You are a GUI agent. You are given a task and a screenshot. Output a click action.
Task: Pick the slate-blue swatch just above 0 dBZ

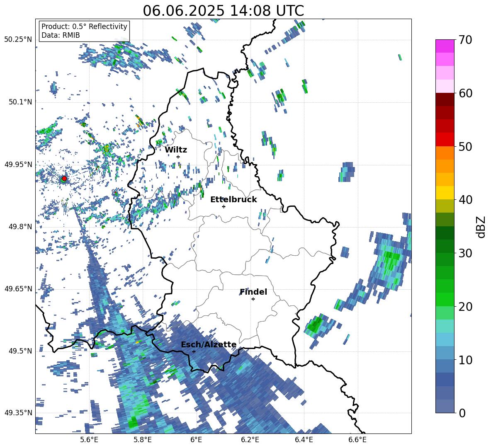[445, 406]
